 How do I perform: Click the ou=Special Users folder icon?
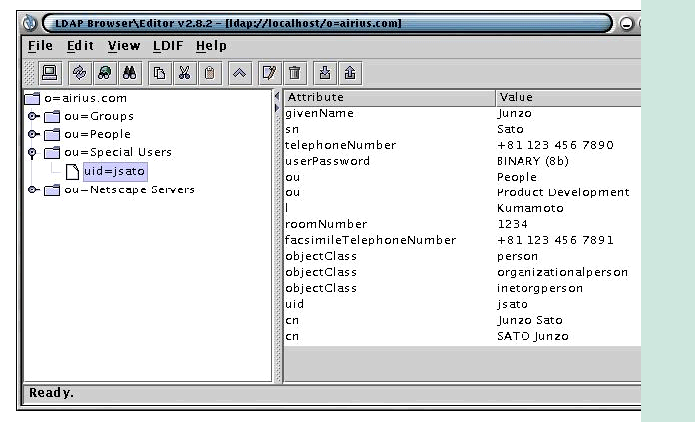(x=52, y=152)
